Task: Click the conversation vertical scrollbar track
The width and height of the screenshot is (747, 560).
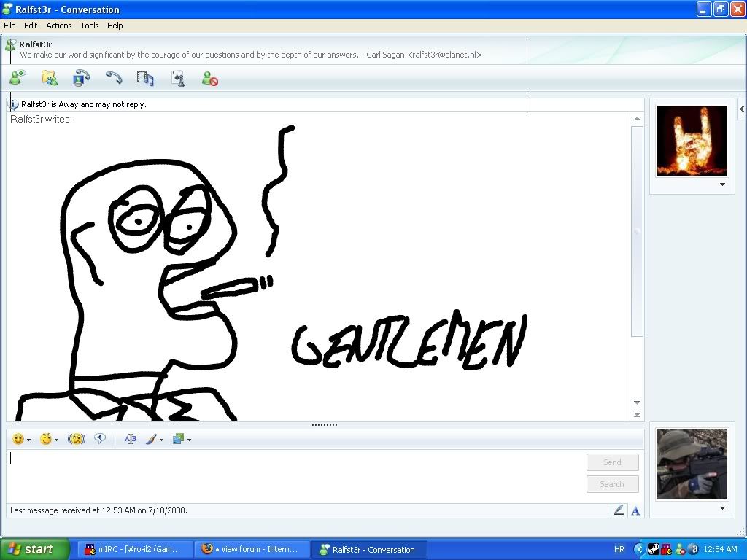Action: [637, 365]
